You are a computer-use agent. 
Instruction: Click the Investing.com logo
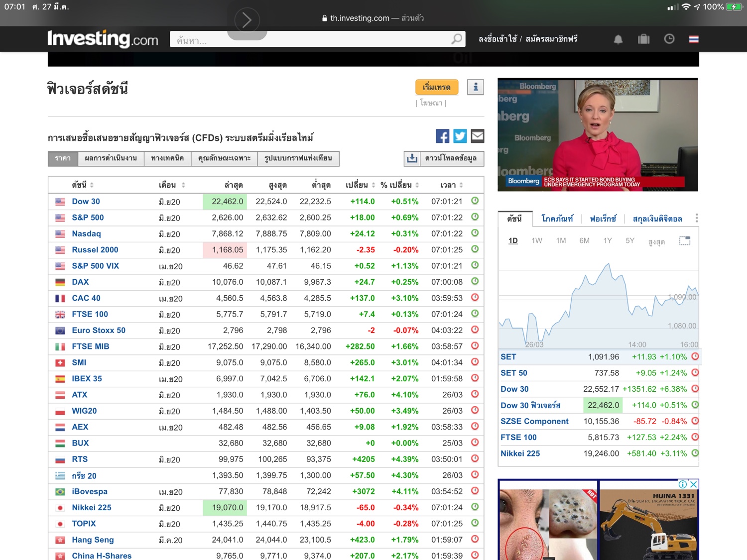[103, 39]
